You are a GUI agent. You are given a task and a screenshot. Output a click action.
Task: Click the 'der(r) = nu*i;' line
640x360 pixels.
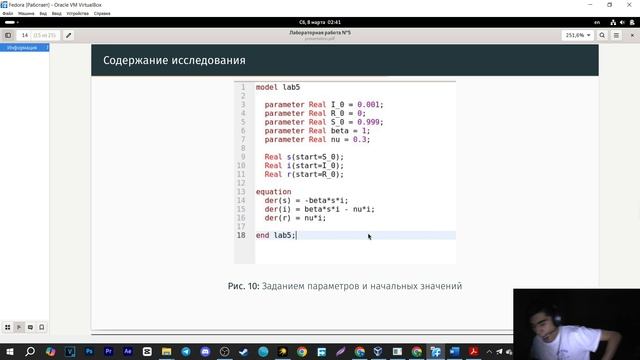click(x=295, y=218)
